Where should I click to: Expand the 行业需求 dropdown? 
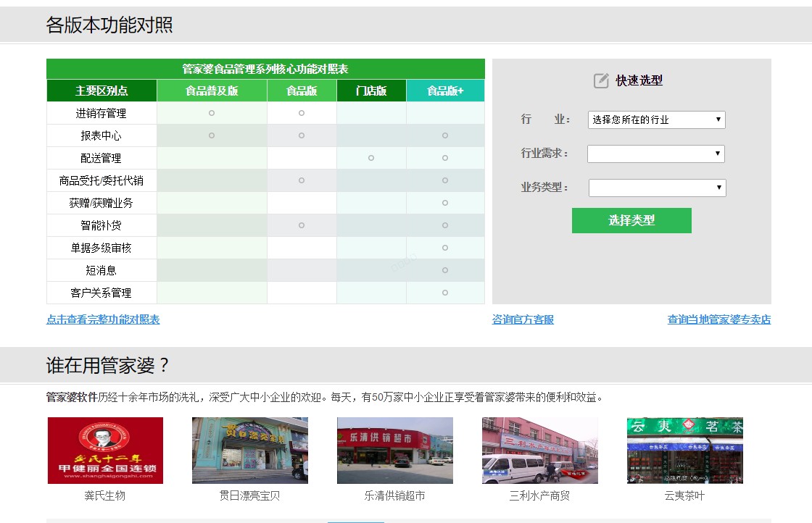(655, 154)
